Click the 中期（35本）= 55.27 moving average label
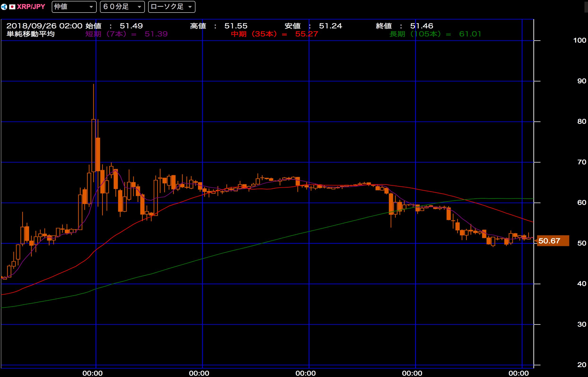This screenshot has width=588, height=377. coord(274,34)
